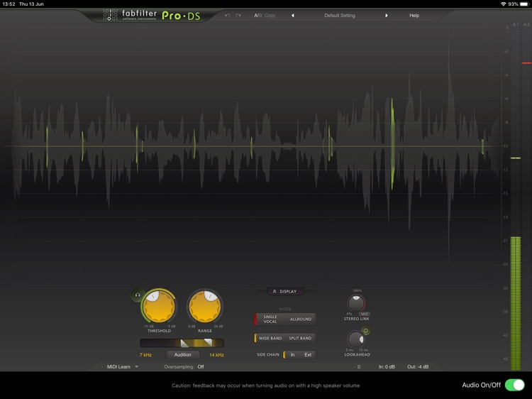Toggle the A/B comparison button
Screen dimensions: 532x399
(258, 16)
